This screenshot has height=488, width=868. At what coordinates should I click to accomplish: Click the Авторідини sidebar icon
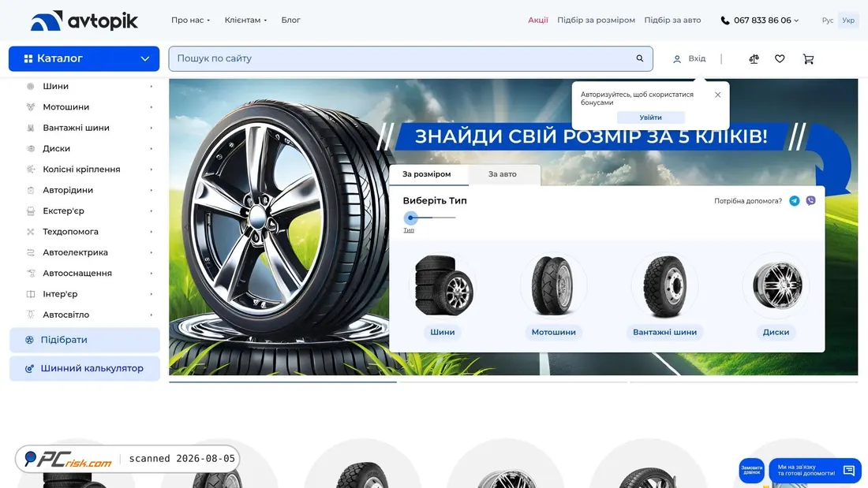tap(31, 190)
